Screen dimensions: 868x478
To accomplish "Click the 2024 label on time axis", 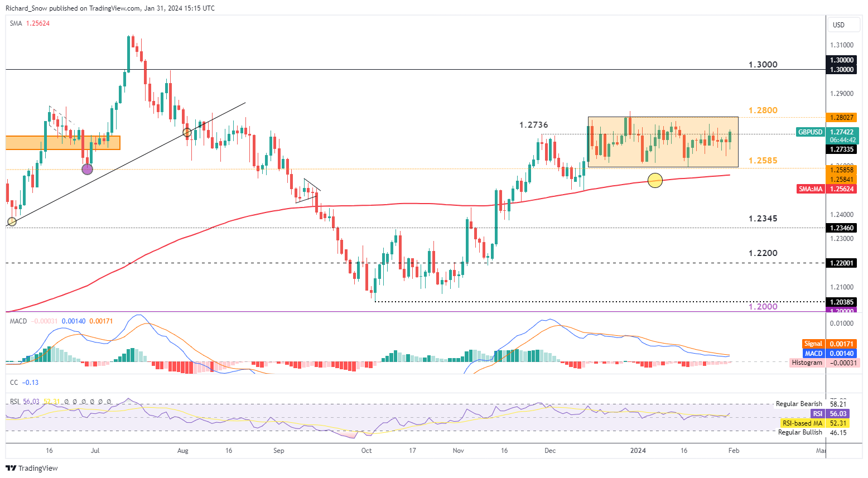I will 638,450.
